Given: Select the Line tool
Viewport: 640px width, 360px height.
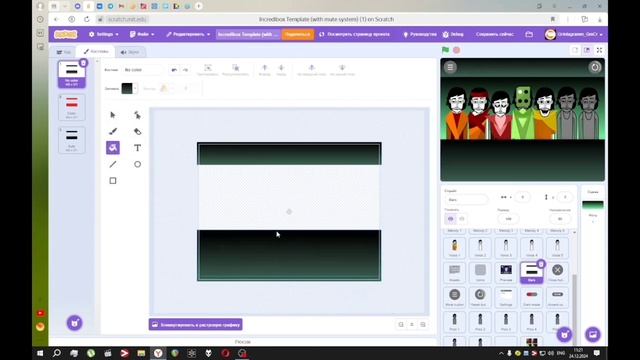Looking at the screenshot, I should (x=113, y=164).
